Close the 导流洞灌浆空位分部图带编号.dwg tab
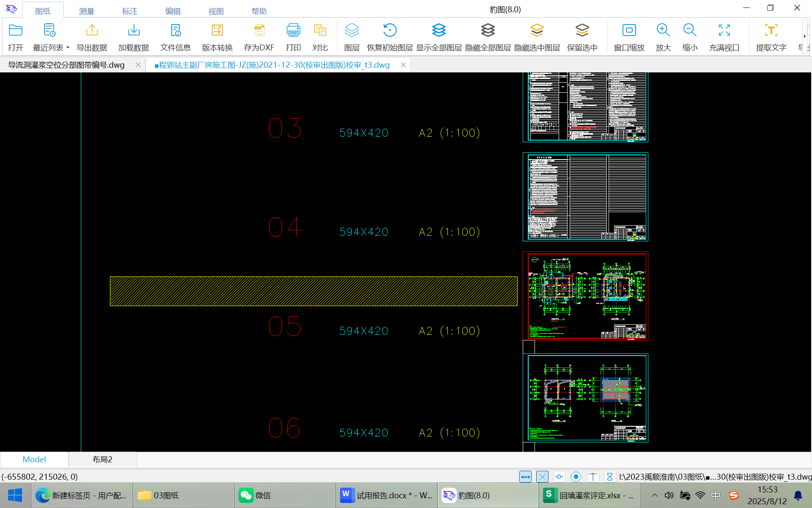This screenshot has width=812, height=508. (138, 65)
